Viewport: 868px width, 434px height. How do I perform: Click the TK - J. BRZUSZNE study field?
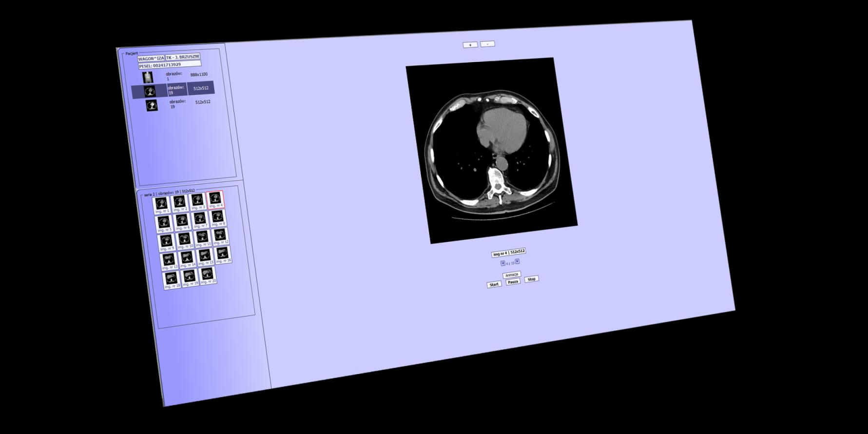(183, 57)
